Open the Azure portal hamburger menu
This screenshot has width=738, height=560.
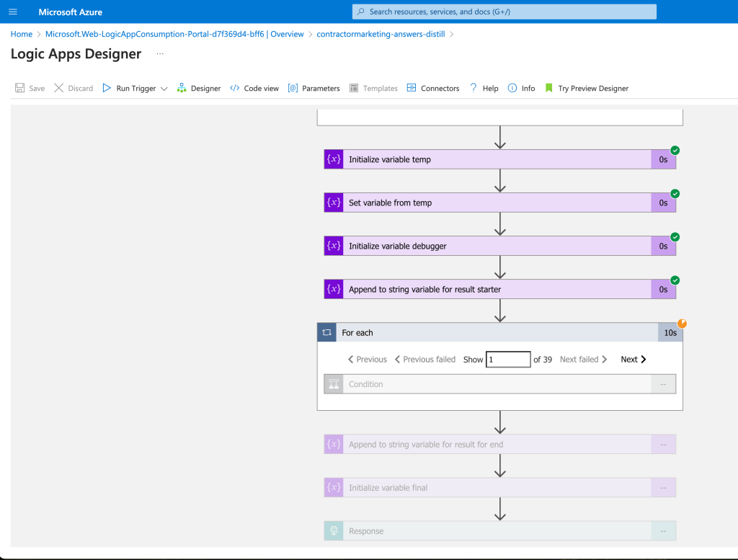(x=13, y=12)
